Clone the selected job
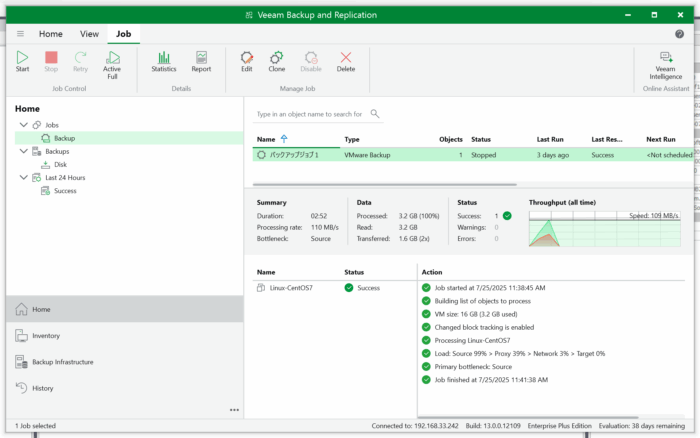The height and width of the screenshot is (438, 700). click(277, 62)
